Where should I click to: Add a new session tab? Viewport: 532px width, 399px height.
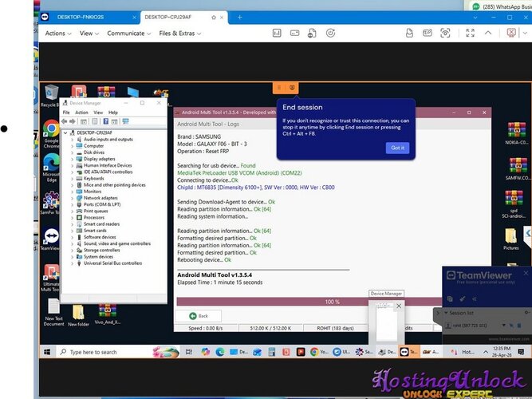coord(239,17)
